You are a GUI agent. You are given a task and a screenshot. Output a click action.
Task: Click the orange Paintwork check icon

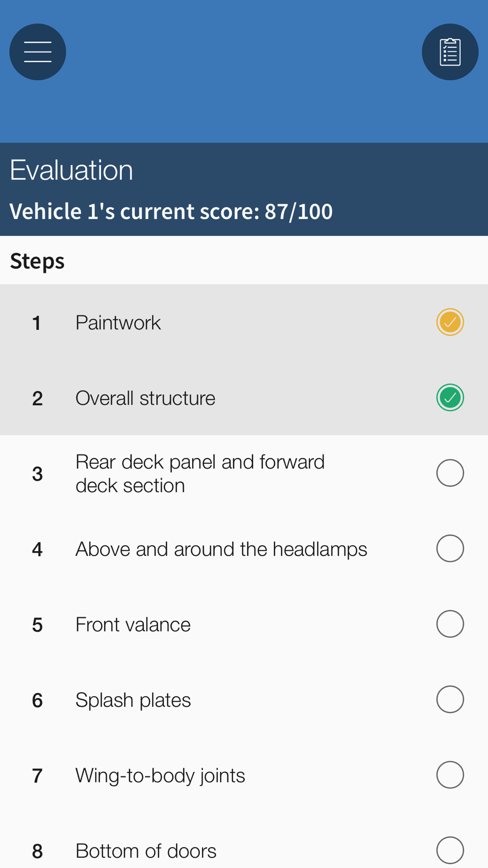450,322
